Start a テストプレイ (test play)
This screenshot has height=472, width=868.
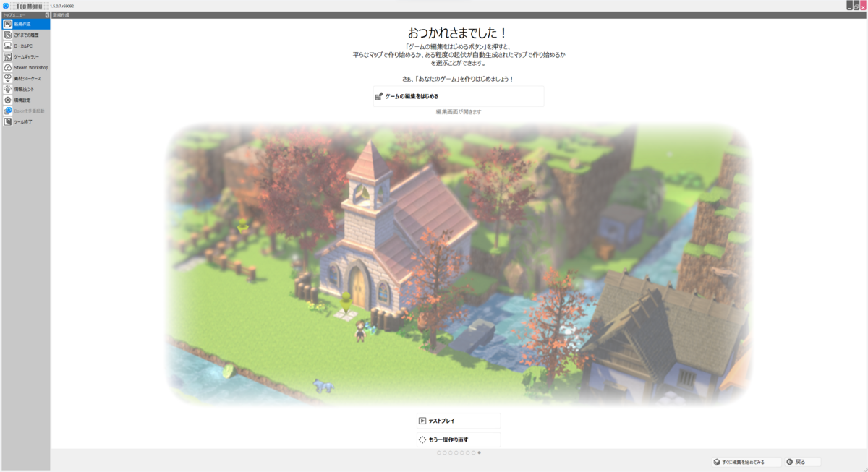point(457,420)
